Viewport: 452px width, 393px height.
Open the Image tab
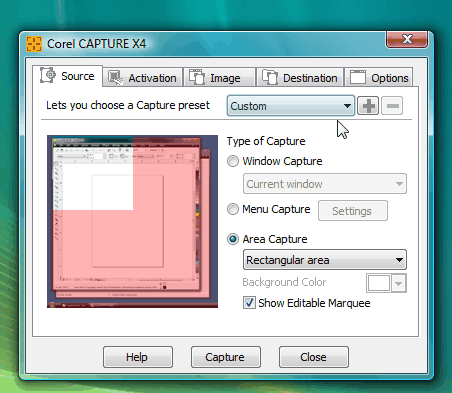coord(219,78)
